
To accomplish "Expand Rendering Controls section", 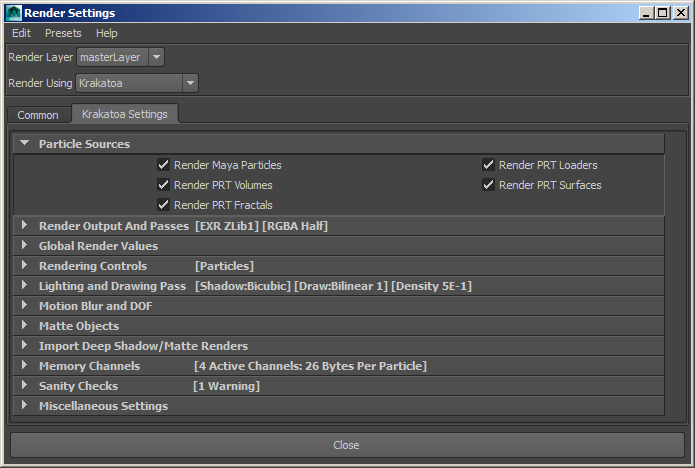I will tap(24, 265).
